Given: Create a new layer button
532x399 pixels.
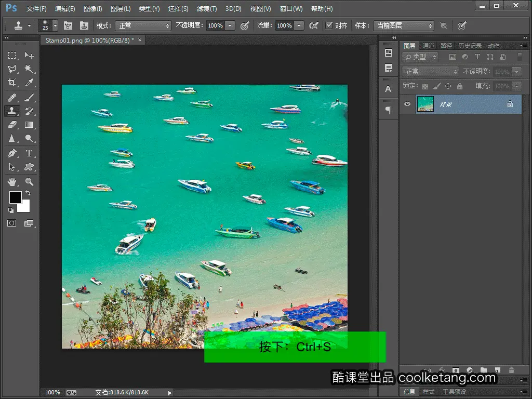Looking at the screenshot, I should point(497,370).
